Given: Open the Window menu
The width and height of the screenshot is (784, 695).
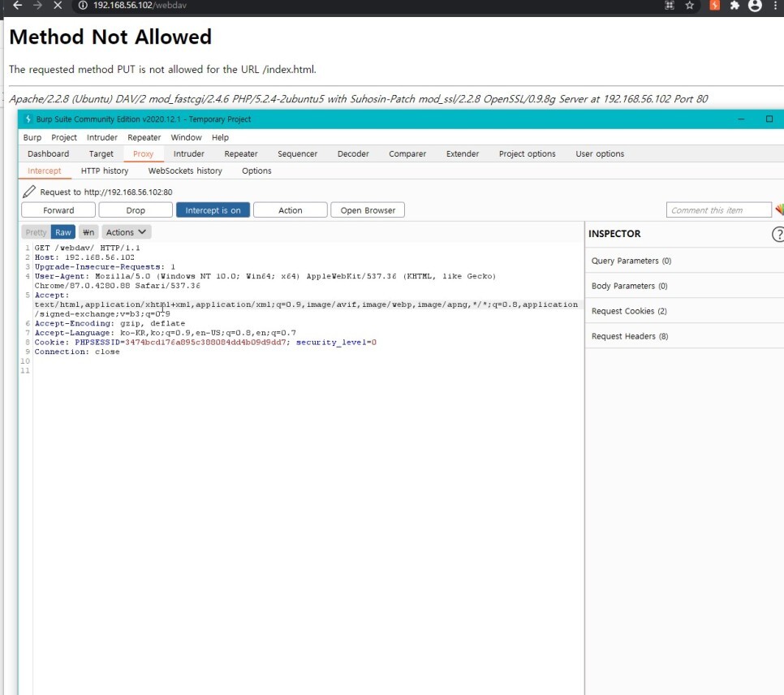Looking at the screenshot, I should click(x=186, y=137).
